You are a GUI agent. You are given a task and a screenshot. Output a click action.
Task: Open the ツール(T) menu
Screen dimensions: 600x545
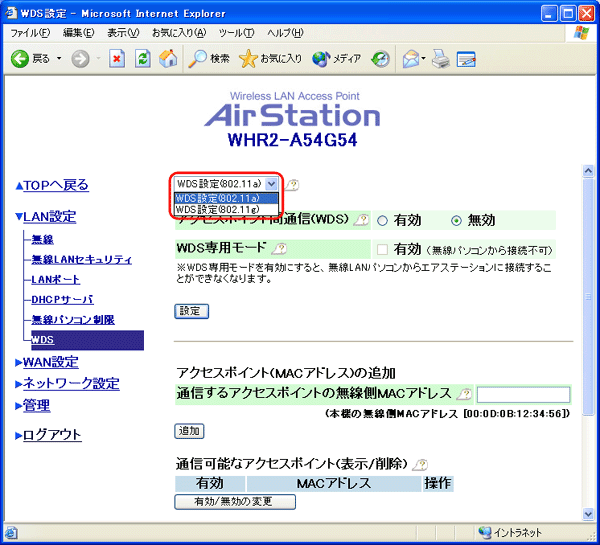[x=236, y=33]
